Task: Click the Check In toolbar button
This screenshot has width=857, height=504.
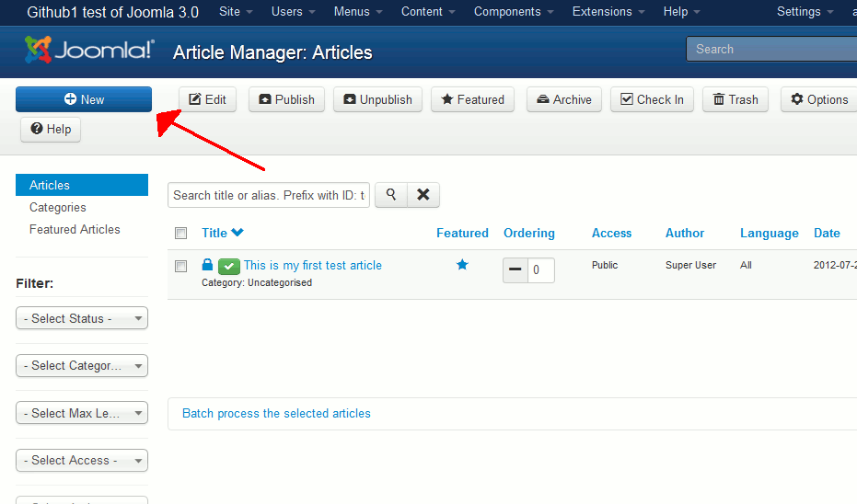Action: pos(652,99)
